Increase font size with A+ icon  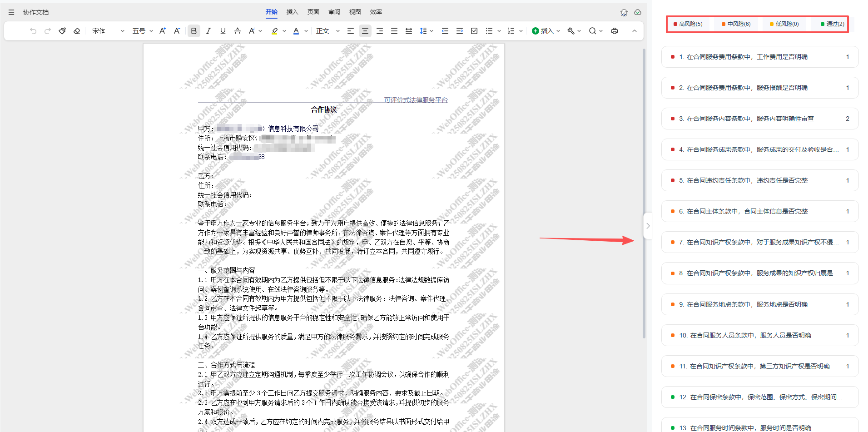(x=162, y=31)
